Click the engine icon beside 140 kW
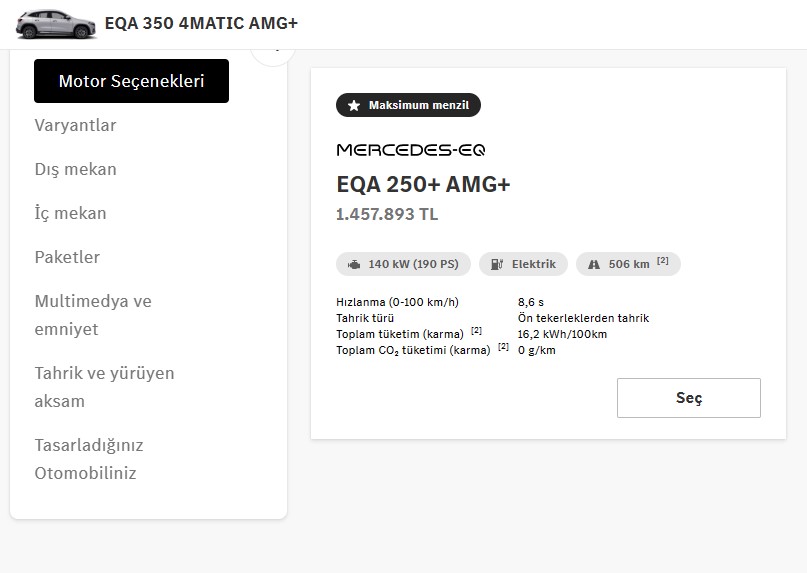The width and height of the screenshot is (807, 573). coord(354,265)
